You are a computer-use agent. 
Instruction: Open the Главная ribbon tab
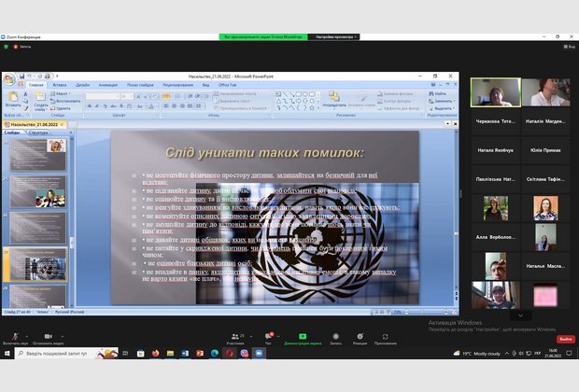36,85
